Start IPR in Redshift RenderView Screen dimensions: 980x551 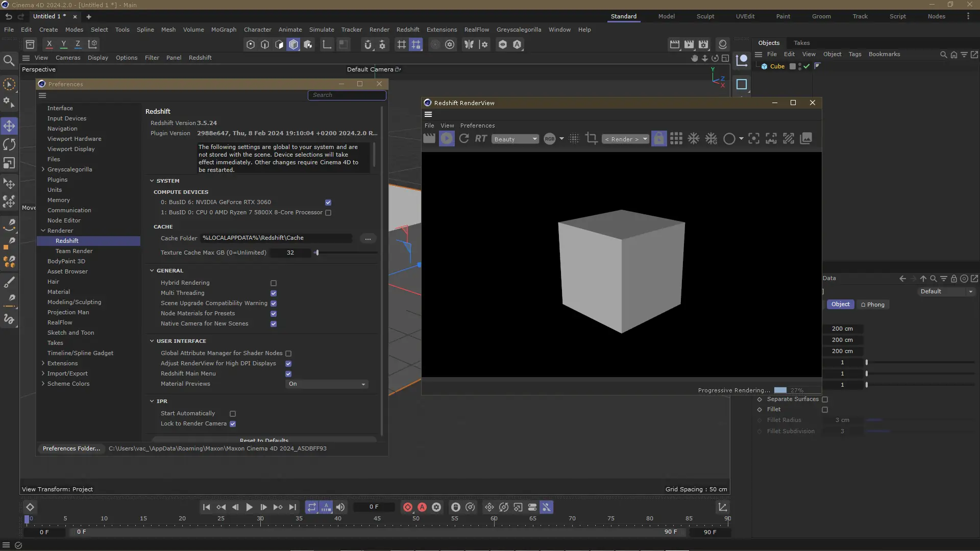coord(447,139)
